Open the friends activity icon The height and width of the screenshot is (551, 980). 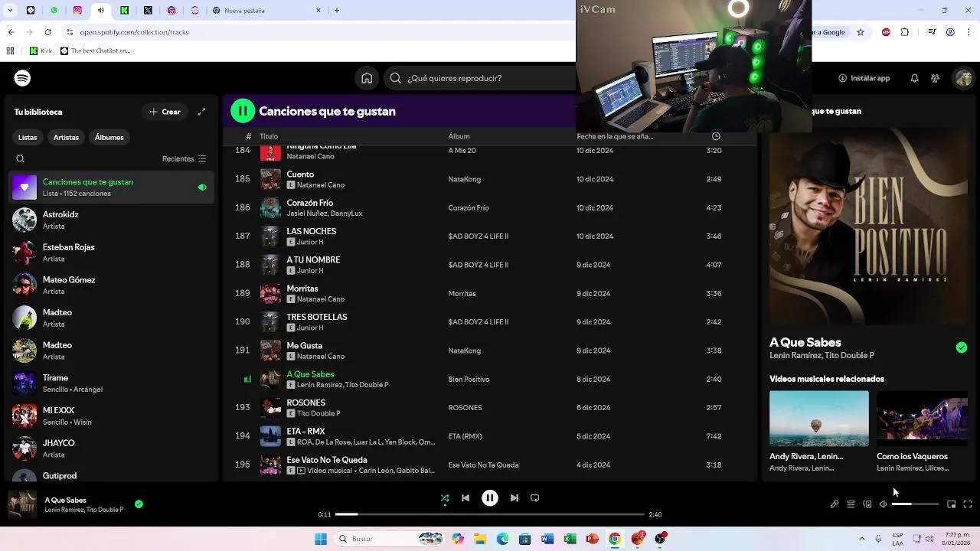click(935, 78)
